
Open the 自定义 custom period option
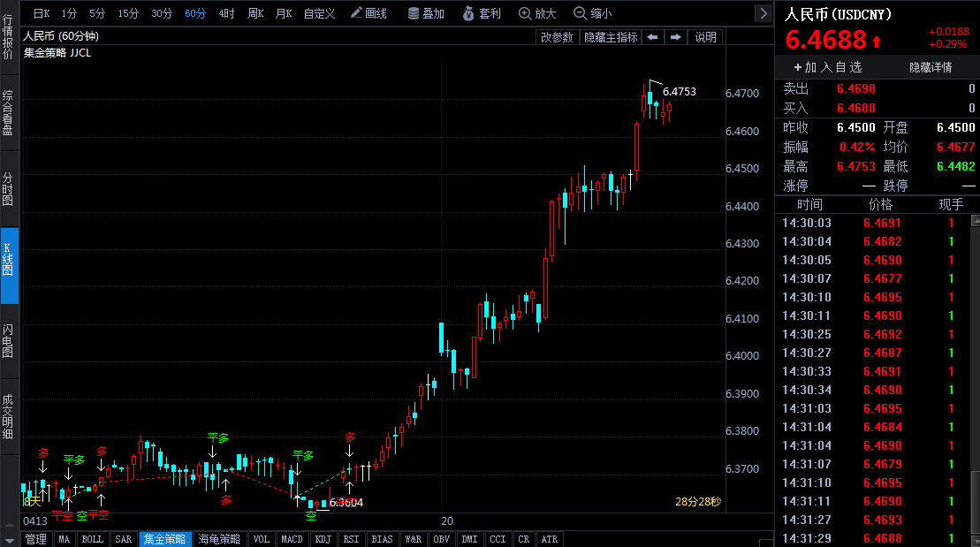pyautogui.click(x=319, y=13)
